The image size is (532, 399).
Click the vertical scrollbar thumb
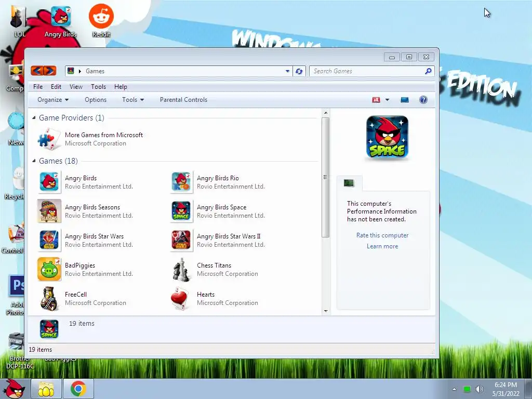[x=326, y=178]
